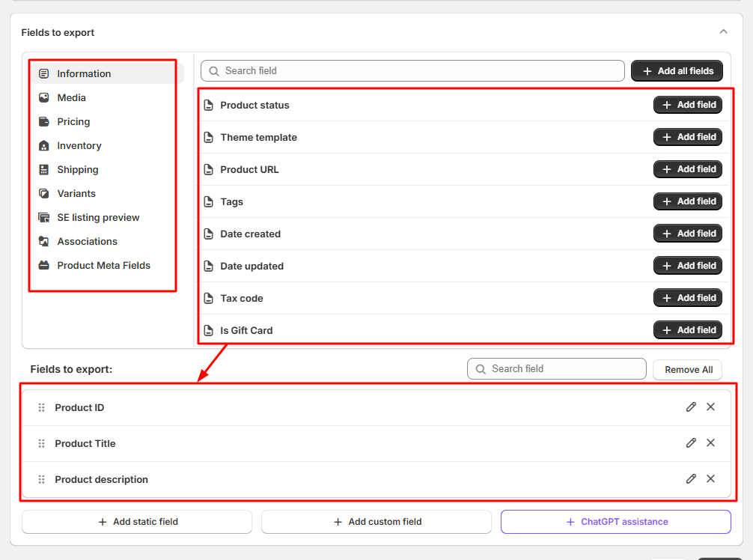Screen dimensions: 753x560
Task: Click the Information list icon
Action: [x=43, y=73]
